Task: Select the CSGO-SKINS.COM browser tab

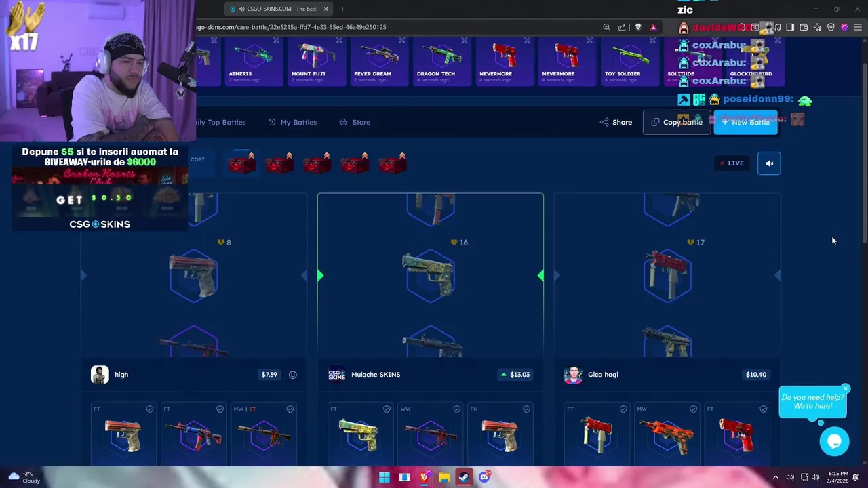Action: click(278, 9)
